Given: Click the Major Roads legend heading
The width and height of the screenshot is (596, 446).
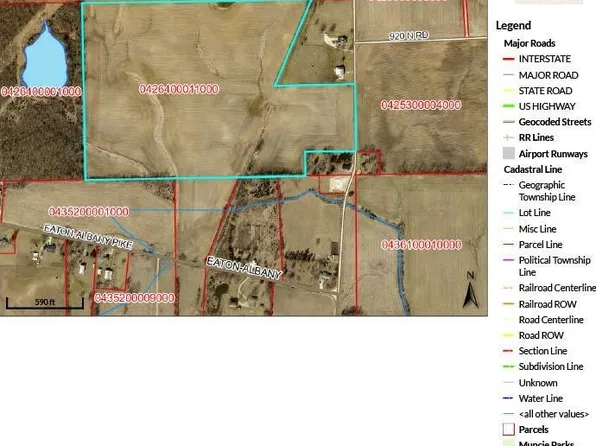Looking at the screenshot, I should point(529,43).
